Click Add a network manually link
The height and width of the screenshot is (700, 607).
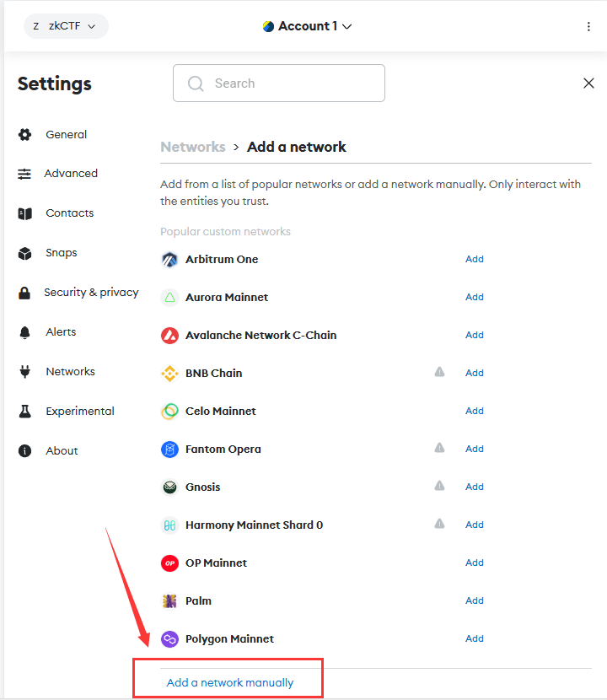coord(230,682)
